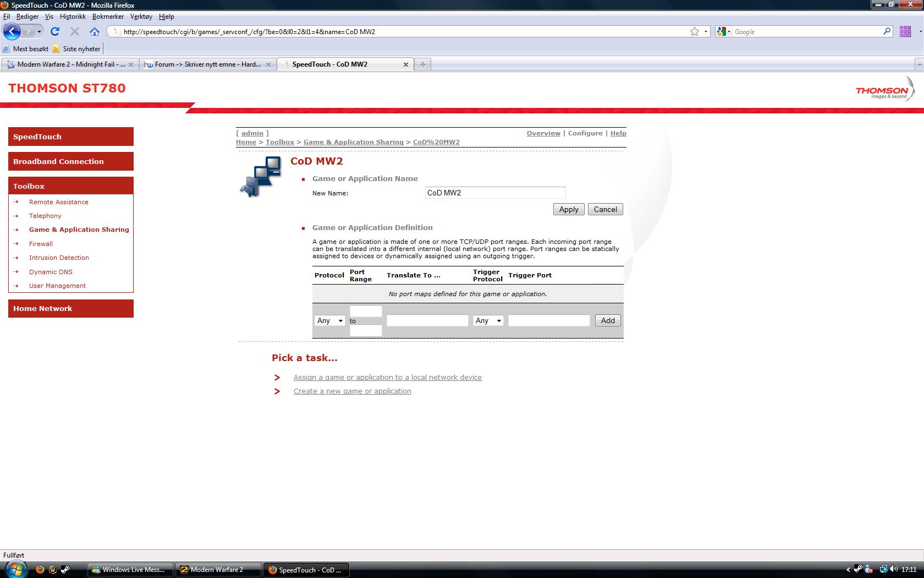Open the Rediger menu

(28, 17)
